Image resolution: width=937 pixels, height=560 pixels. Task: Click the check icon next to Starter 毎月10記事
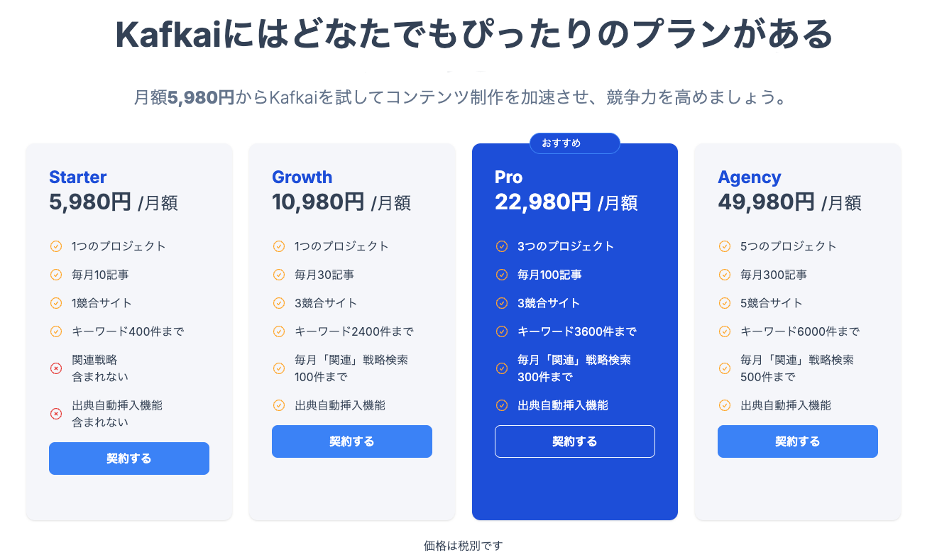pos(56,275)
